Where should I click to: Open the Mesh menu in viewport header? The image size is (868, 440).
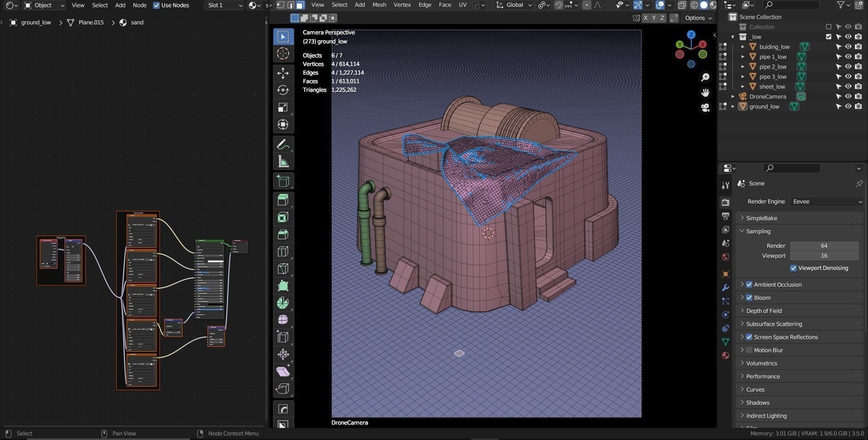point(379,5)
